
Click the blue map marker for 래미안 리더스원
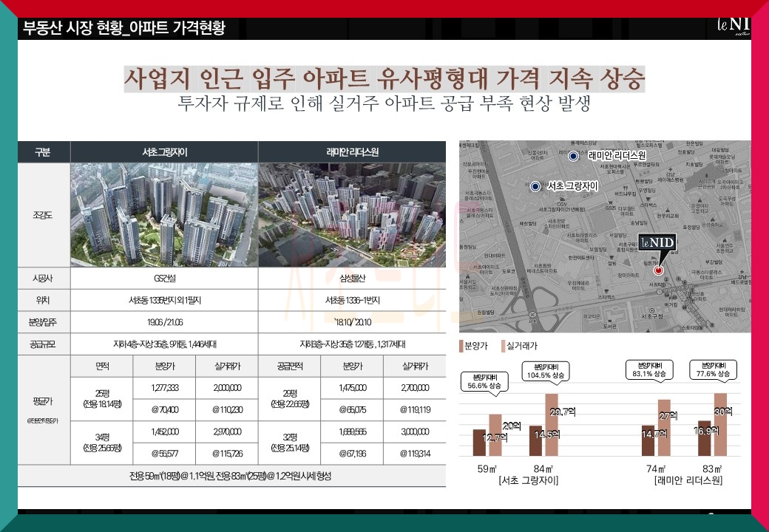point(573,156)
